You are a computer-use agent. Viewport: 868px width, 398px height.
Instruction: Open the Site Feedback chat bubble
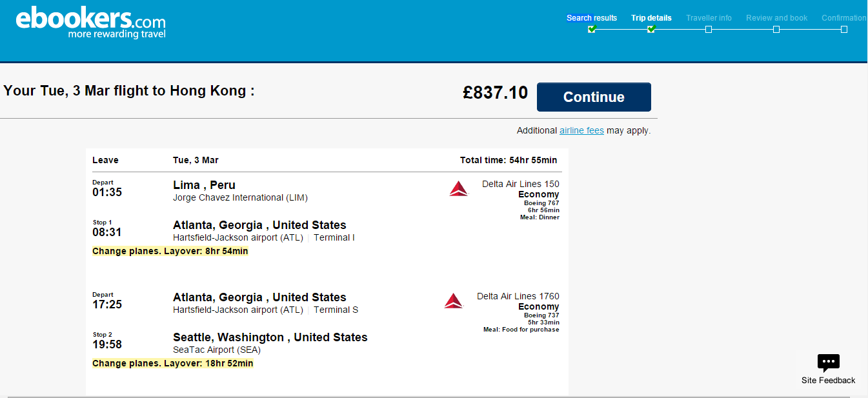(x=828, y=363)
